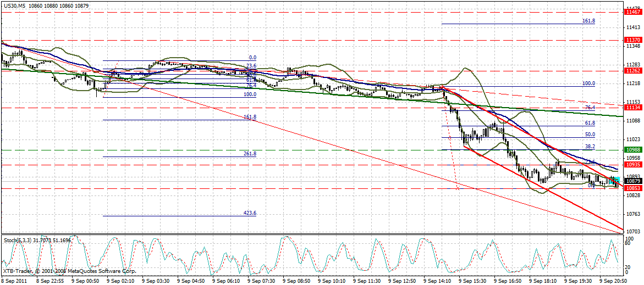Select the 10853 red price tag
Screen dimensions: 644x285
click(632, 188)
